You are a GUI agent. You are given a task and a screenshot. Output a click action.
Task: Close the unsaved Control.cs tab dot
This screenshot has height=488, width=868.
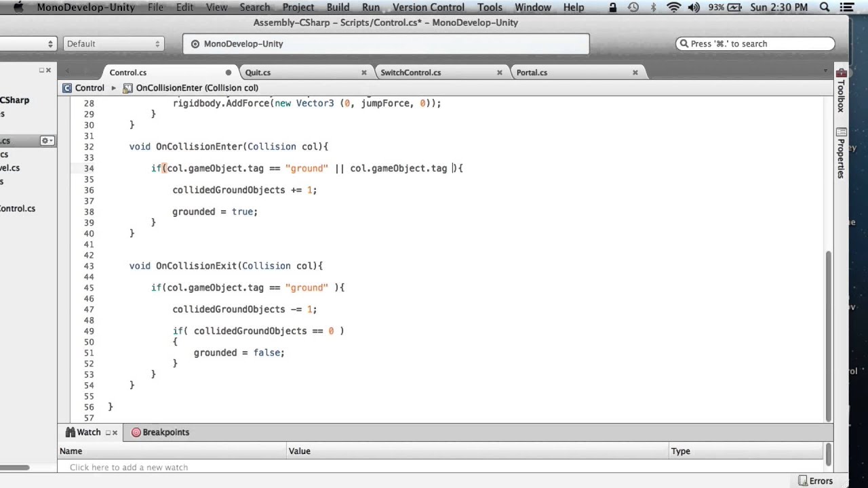tap(229, 73)
